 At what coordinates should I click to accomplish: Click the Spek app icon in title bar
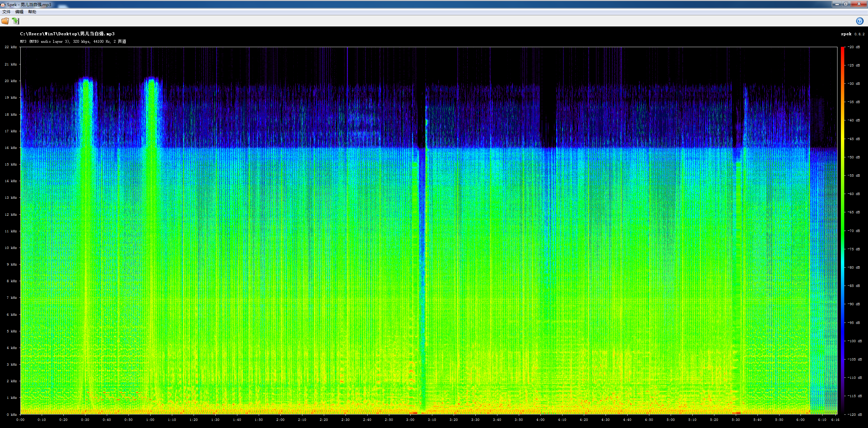[3, 4]
